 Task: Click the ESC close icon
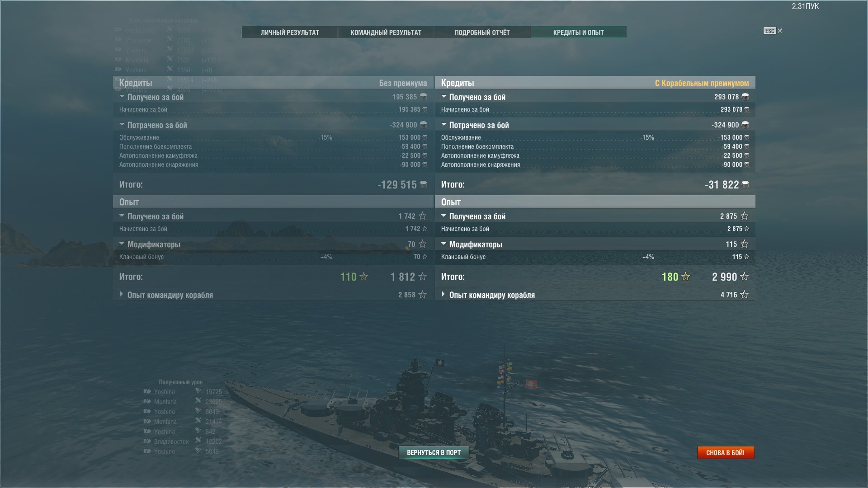[x=773, y=31]
